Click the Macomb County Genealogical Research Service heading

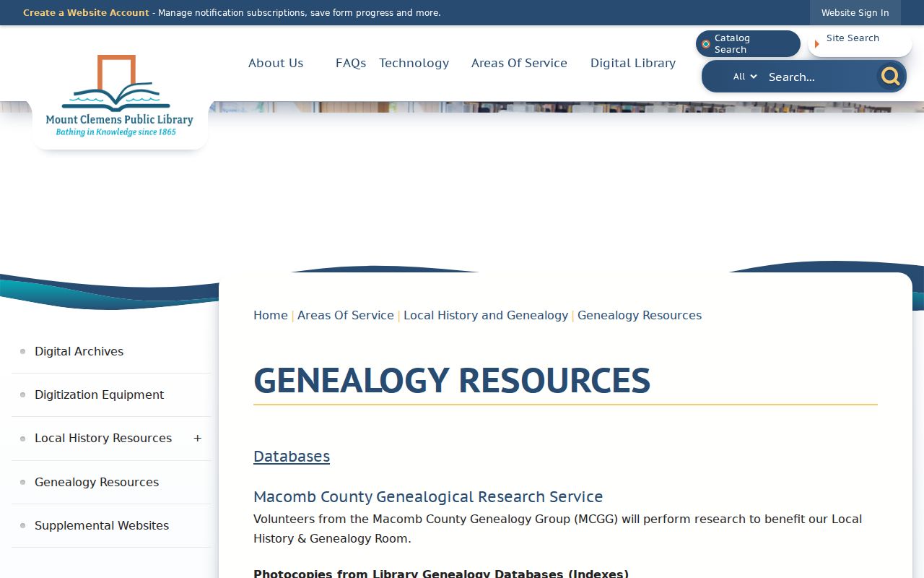click(428, 496)
